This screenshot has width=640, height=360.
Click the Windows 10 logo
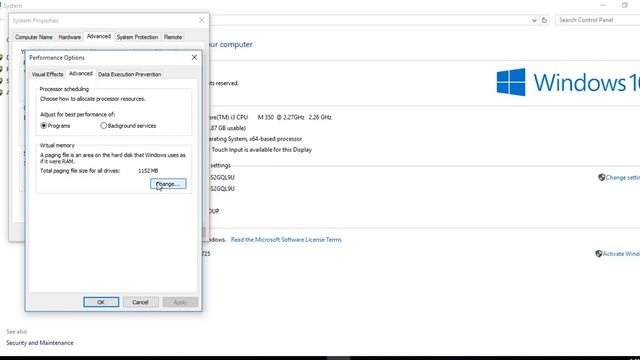(568, 82)
